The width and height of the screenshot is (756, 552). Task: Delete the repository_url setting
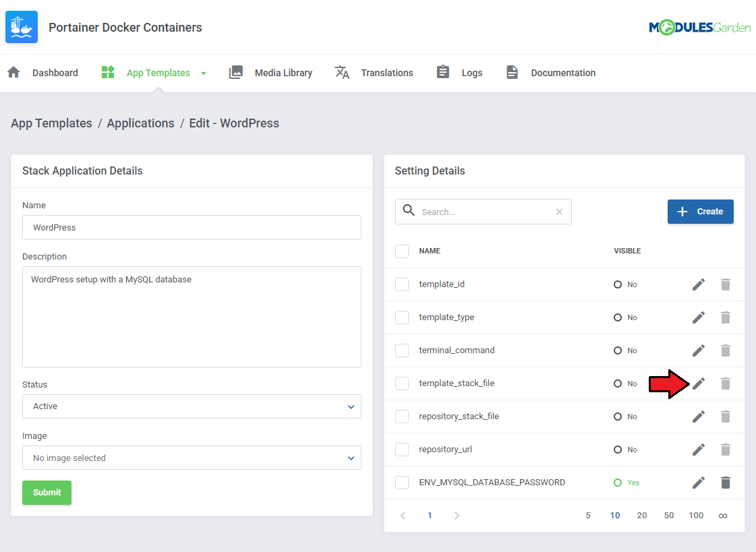click(726, 450)
